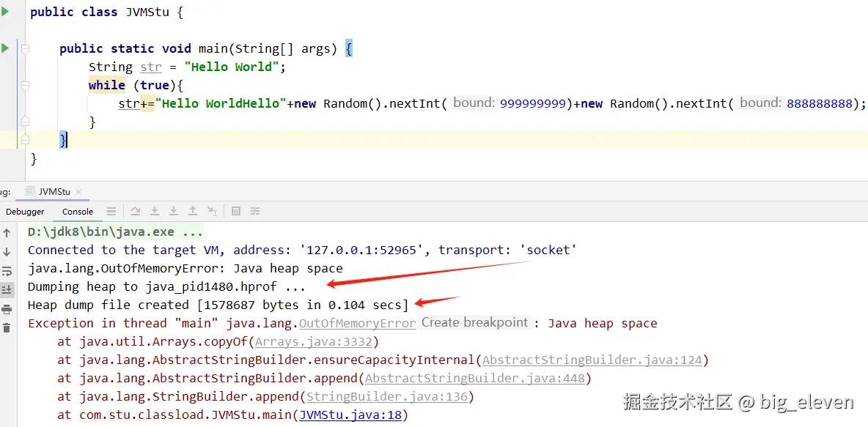This screenshot has width=868, height=427.
Task: Click the down stack trace arrow icon
Action: [x=7, y=252]
